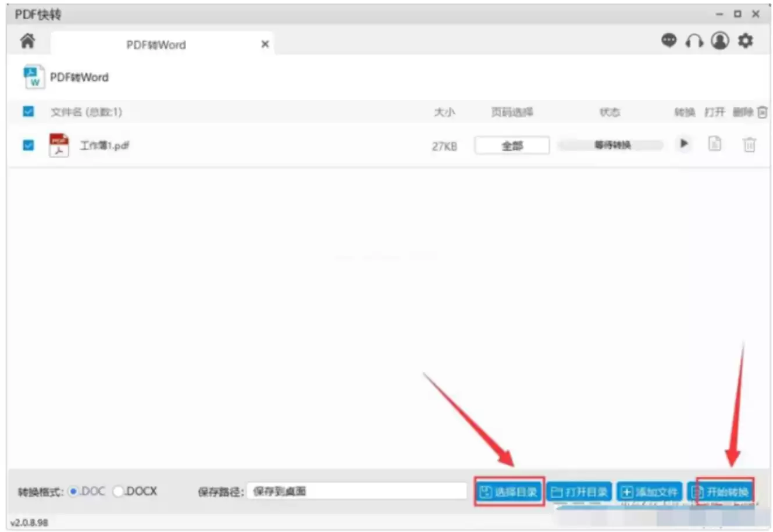
Task: Open the feedback chat bubble icon
Action: pyautogui.click(x=669, y=41)
